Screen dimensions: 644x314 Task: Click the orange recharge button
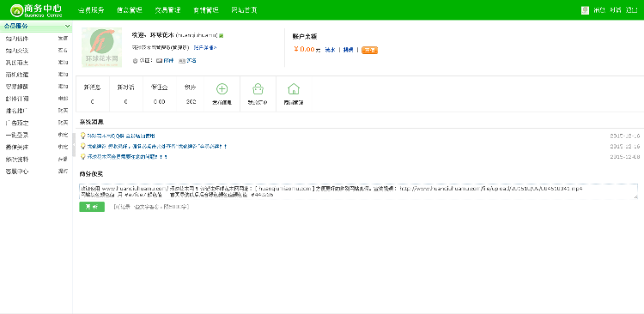(369, 50)
